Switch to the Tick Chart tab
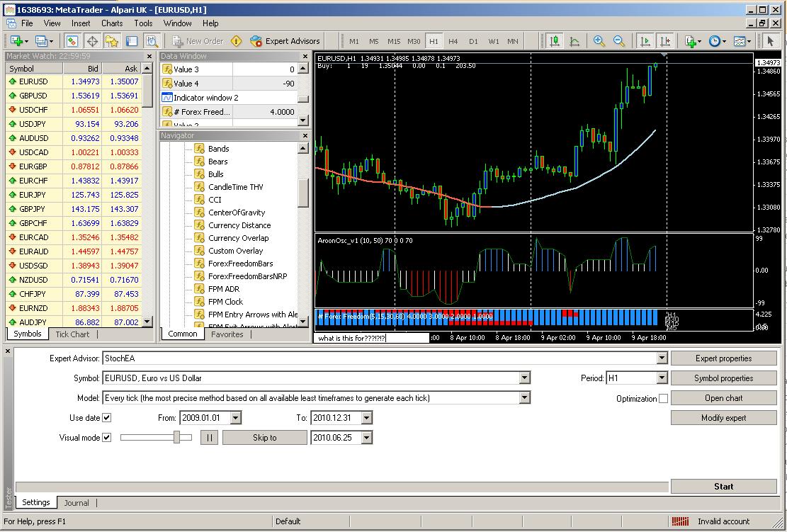Image resolution: width=787 pixels, height=532 pixels. pyautogui.click(x=72, y=334)
